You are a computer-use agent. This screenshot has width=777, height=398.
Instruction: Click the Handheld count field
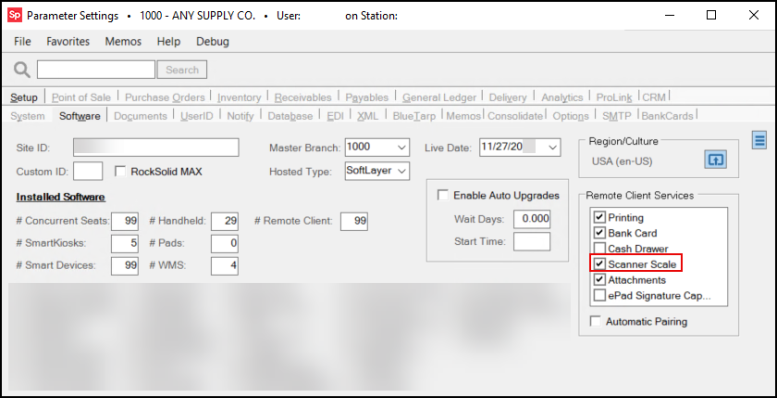click(x=224, y=221)
